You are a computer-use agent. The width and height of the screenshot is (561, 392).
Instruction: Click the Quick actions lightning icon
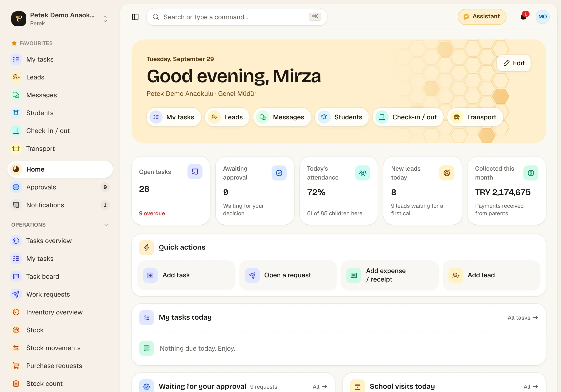click(146, 247)
